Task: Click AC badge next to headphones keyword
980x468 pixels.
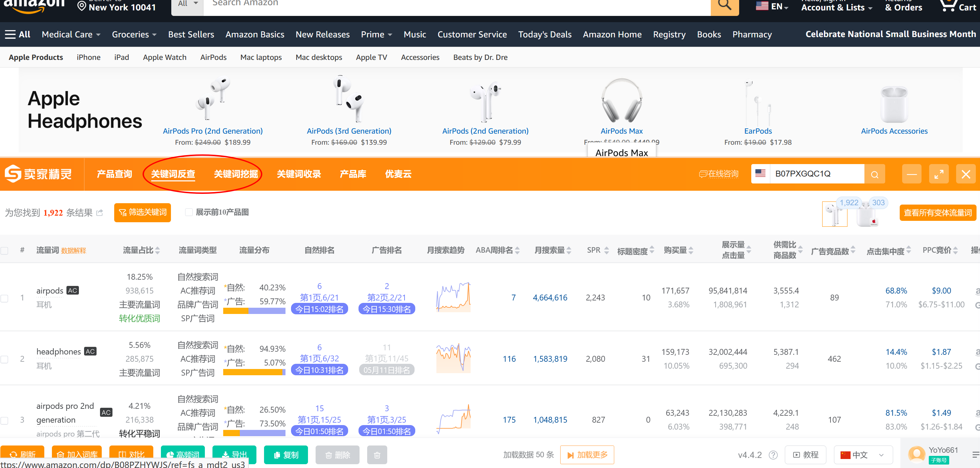Action: (x=90, y=351)
